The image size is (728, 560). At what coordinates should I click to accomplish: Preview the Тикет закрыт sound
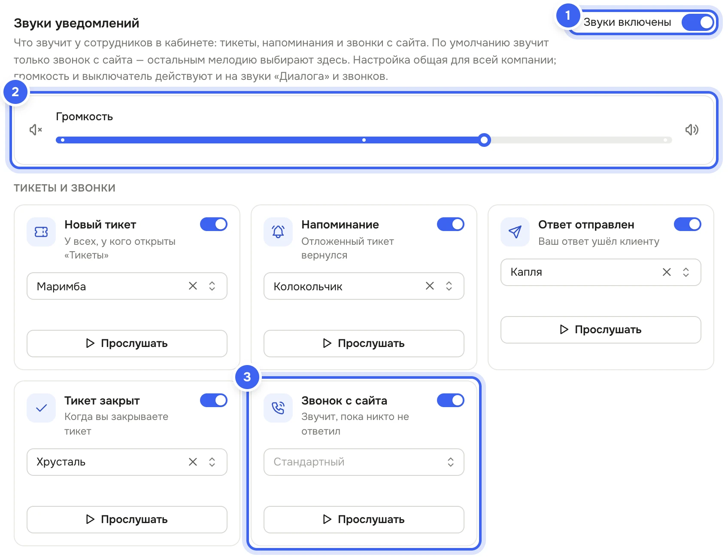(127, 520)
